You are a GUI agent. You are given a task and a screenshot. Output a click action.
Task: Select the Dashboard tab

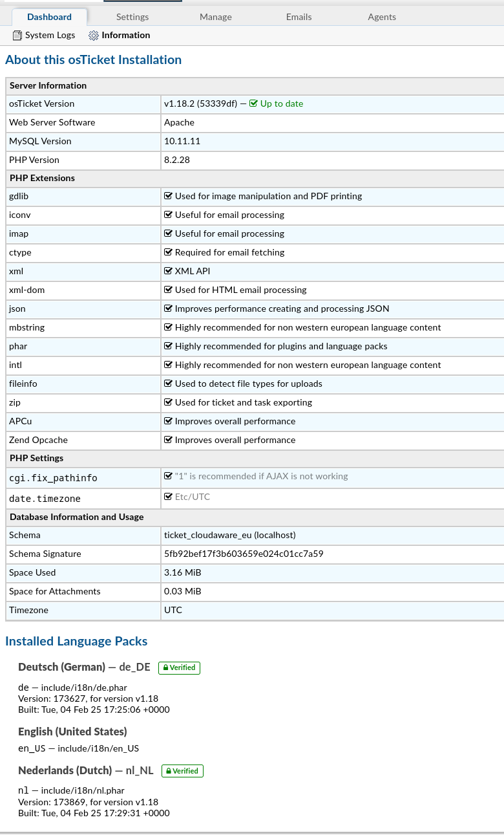(49, 17)
